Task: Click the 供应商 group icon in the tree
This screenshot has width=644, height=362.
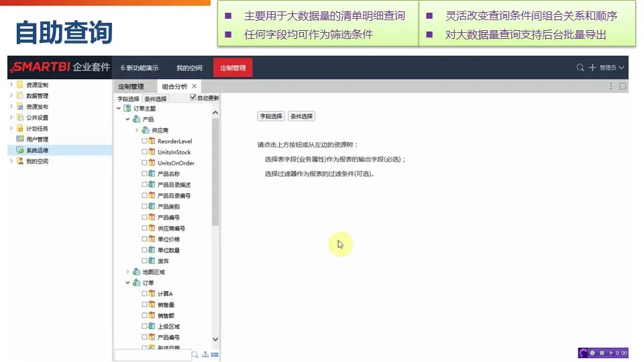Action: point(146,130)
